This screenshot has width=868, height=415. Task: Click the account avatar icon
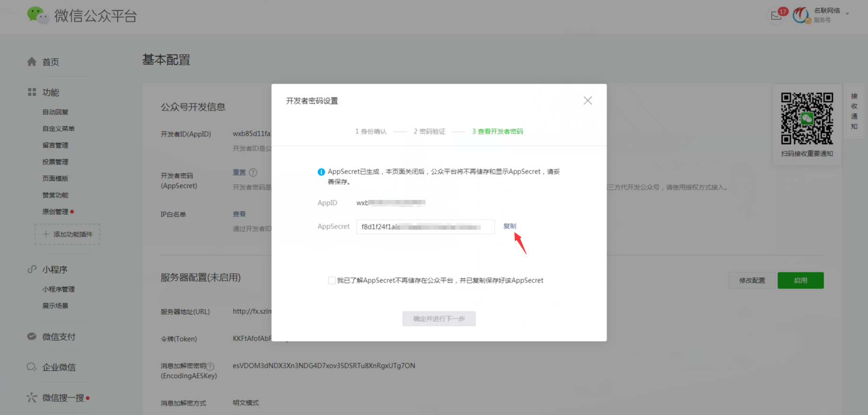[x=801, y=16]
